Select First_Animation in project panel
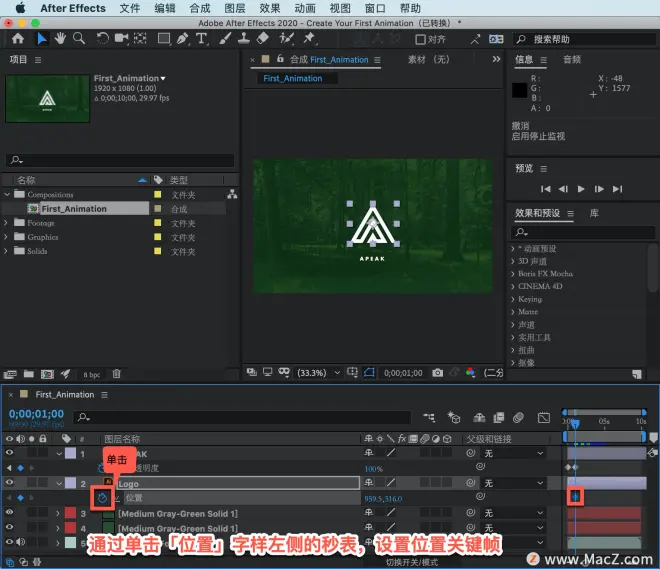This screenshot has width=660, height=569. (74, 209)
